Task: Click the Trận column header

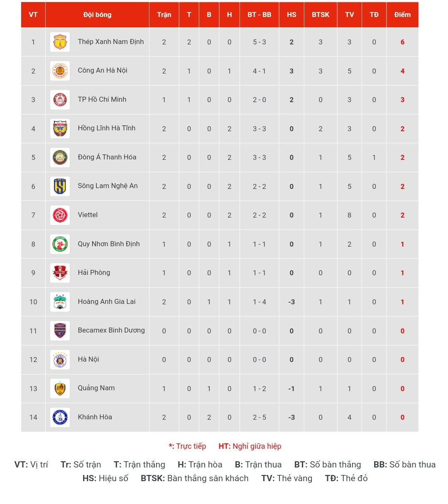Action: click(x=164, y=15)
